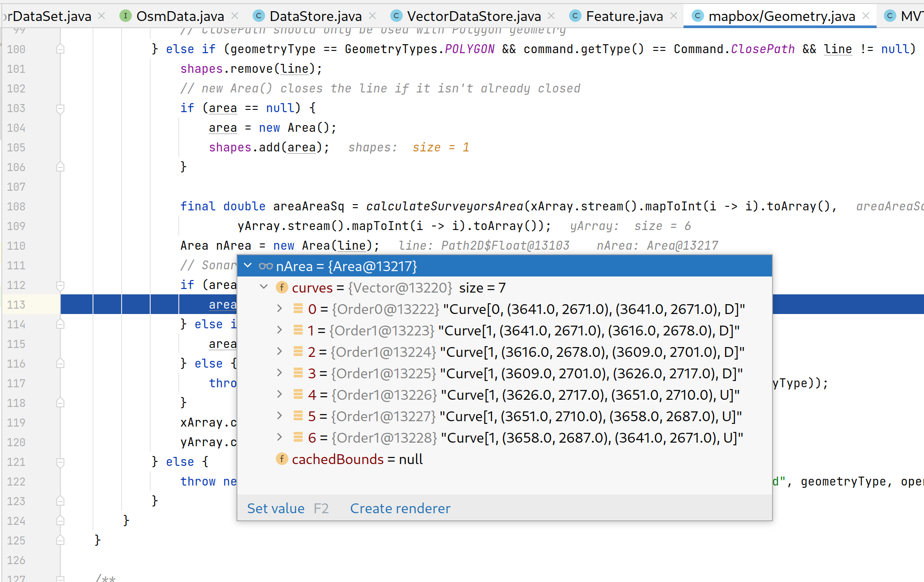Screen dimensions: 924x582
Task: Toggle code fold marker at line 103
Action: [x=60, y=109]
